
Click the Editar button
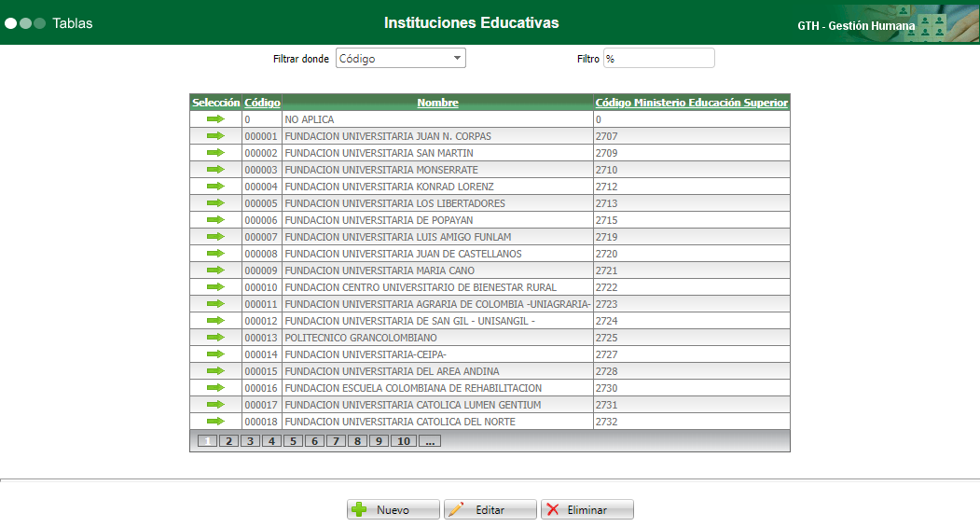point(490,509)
